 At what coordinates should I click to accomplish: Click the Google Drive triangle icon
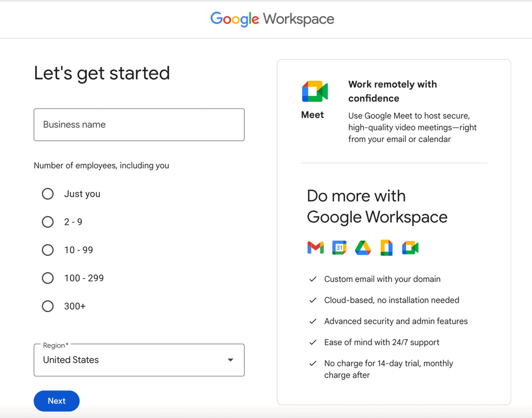pos(363,248)
